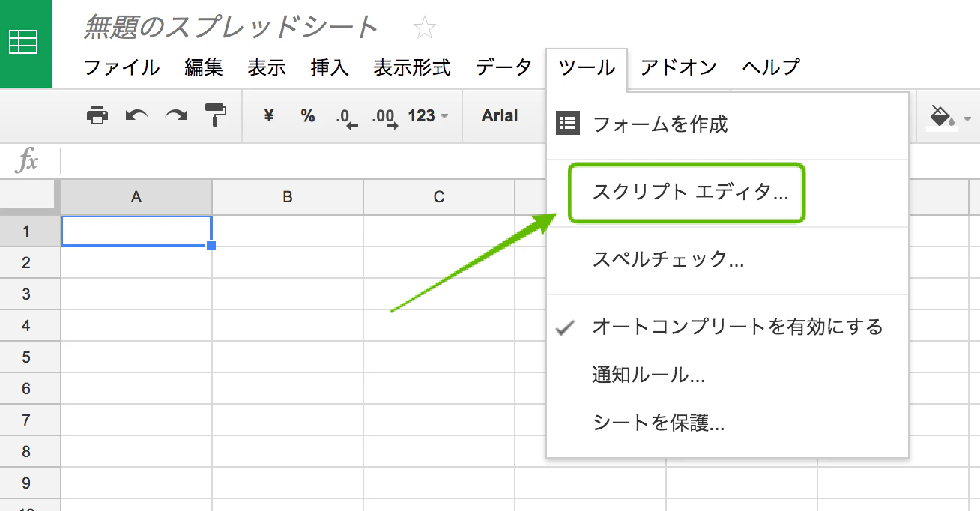Select スペルチェック... menu entry

click(x=728, y=260)
